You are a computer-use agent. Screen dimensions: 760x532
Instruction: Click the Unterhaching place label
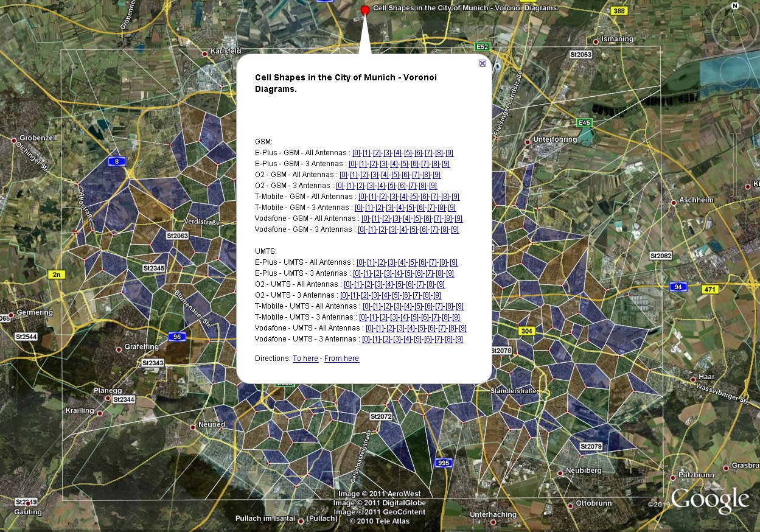click(493, 514)
